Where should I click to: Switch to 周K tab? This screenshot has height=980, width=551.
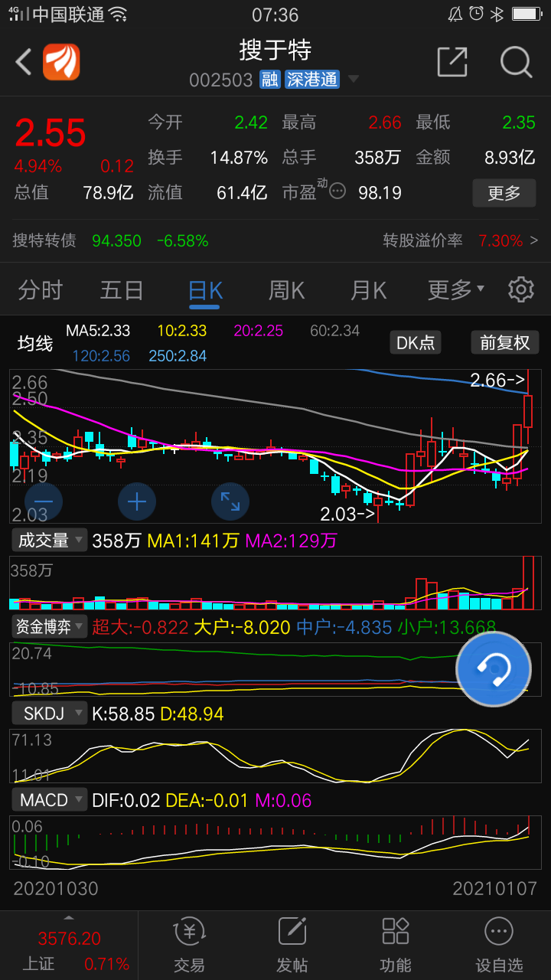pos(286,290)
